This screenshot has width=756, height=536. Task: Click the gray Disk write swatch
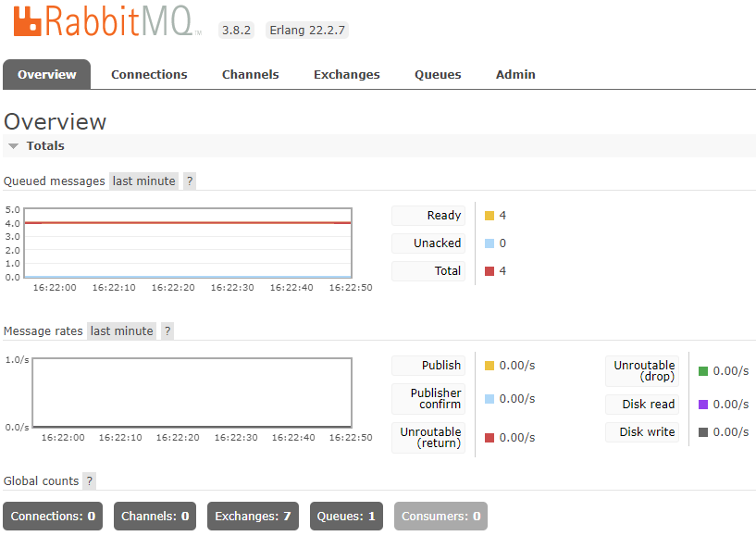[703, 432]
